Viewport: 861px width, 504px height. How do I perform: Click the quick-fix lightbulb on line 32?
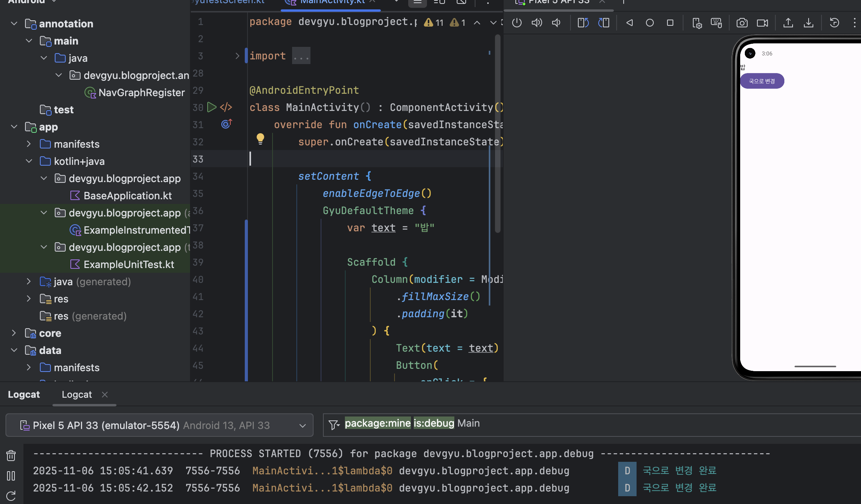260,139
